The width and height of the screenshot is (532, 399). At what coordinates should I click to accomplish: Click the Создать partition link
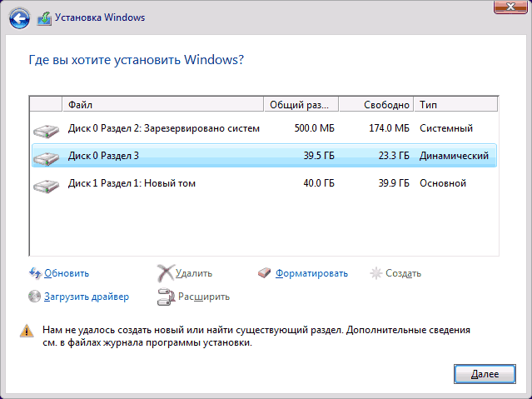tap(403, 273)
